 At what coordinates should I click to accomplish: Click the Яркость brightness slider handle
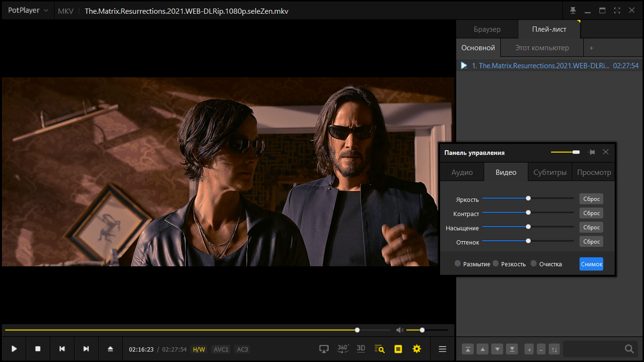click(x=528, y=199)
